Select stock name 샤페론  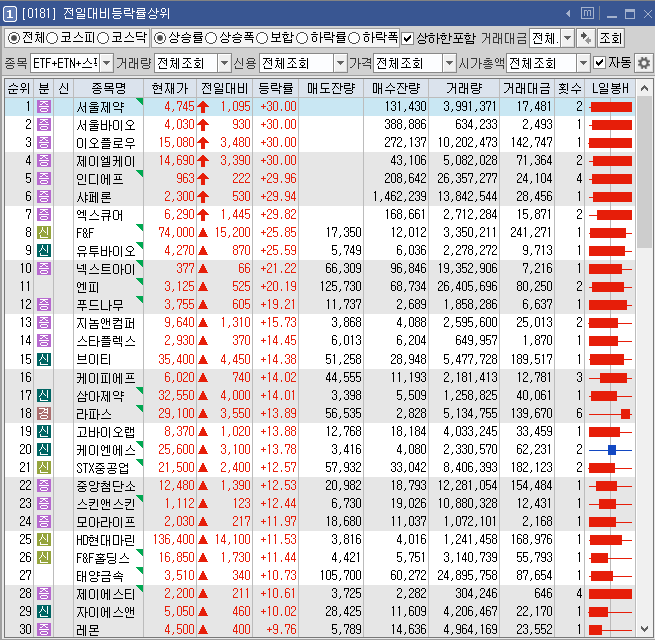point(94,197)
